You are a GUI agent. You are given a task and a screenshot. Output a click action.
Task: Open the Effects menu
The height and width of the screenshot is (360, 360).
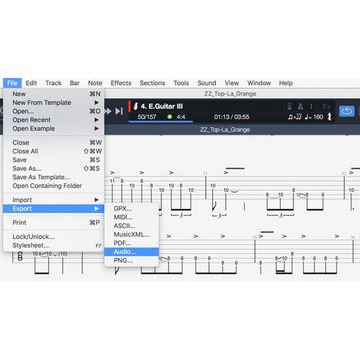point(121,83)
